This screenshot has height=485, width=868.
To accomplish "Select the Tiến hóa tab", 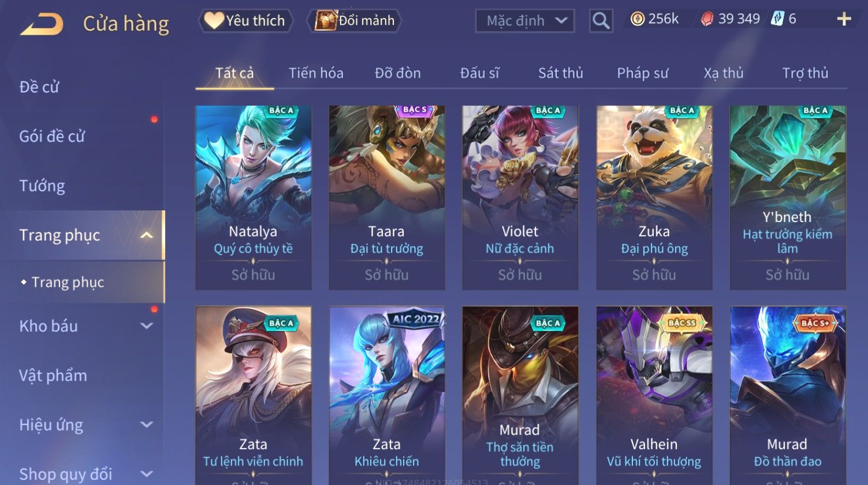I will (x=316, y=73).
